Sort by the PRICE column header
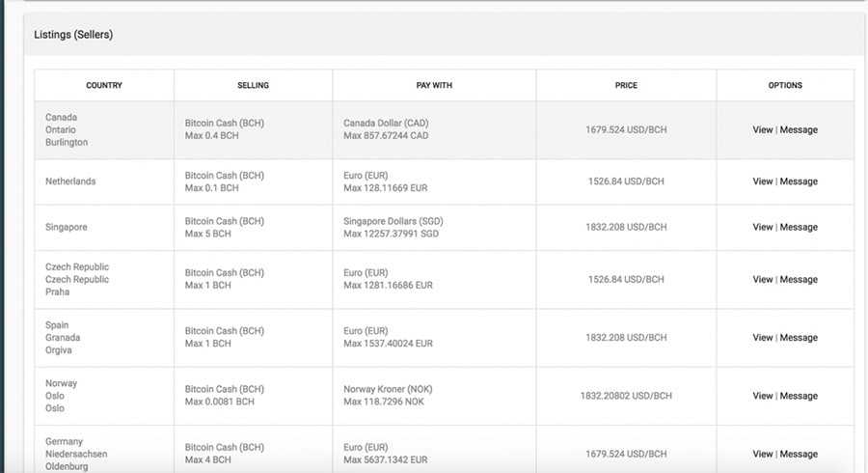 (x=626, y=86)
